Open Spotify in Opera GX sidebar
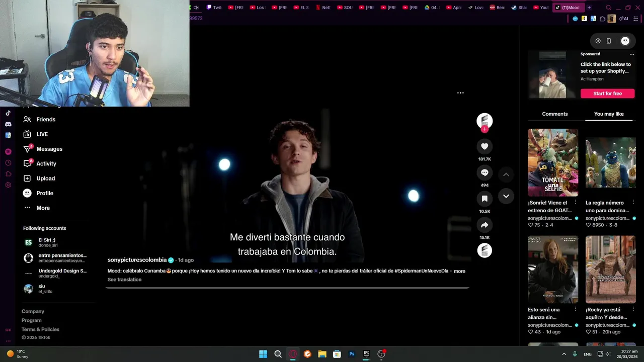644x362 pixels. [8, 151]
